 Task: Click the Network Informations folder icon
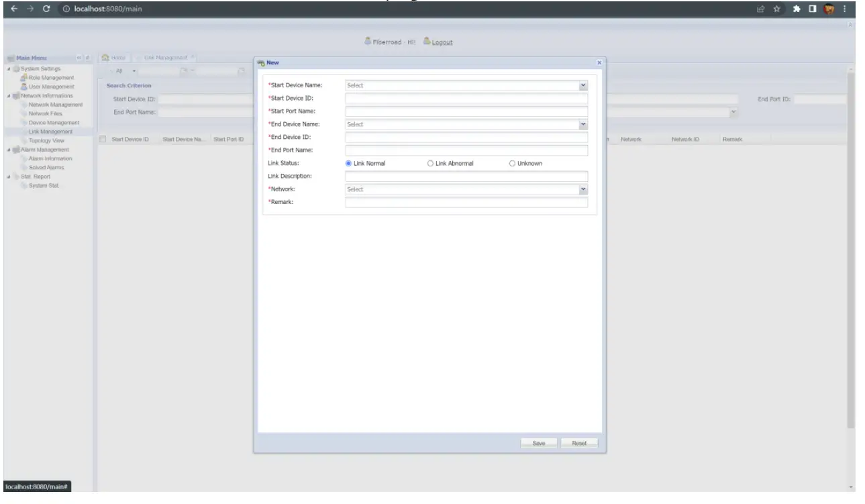[17, 96]
